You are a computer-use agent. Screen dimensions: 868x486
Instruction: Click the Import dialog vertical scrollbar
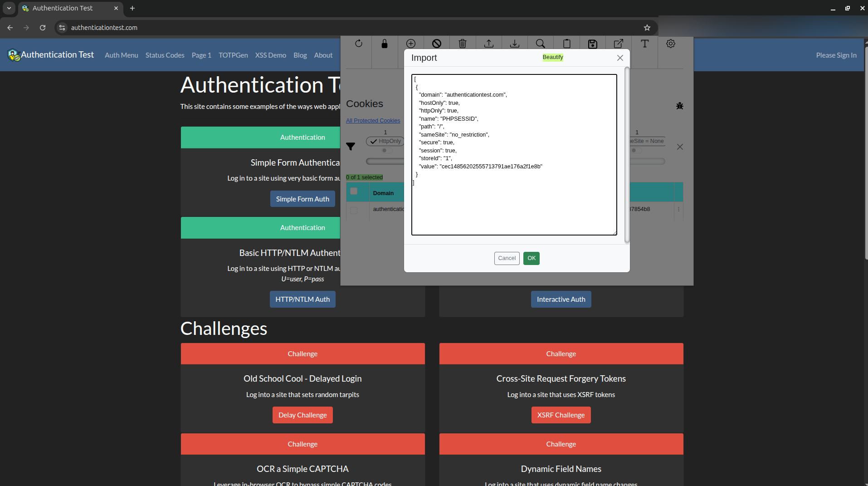tap(627, 154)
